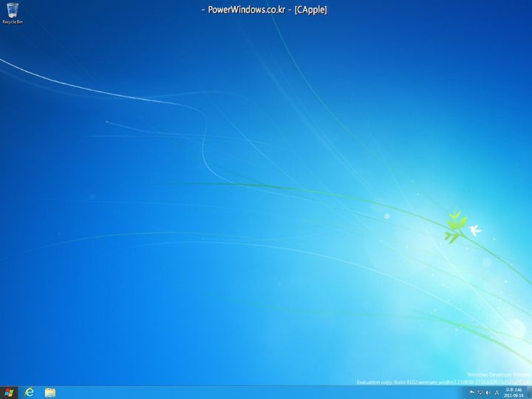Open the Start menu button
Image resolution: width=532 pixels, height=399 pixels.
9,392
